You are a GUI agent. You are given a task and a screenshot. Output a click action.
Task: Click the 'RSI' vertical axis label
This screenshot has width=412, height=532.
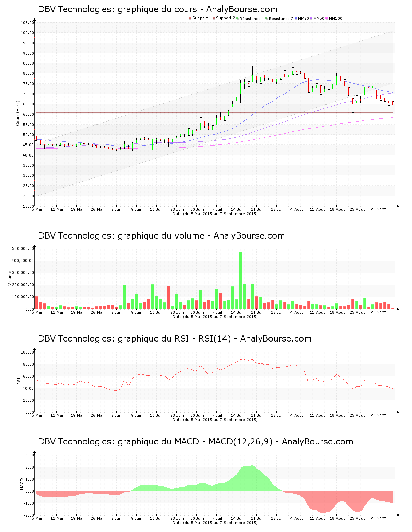(19, 381)
